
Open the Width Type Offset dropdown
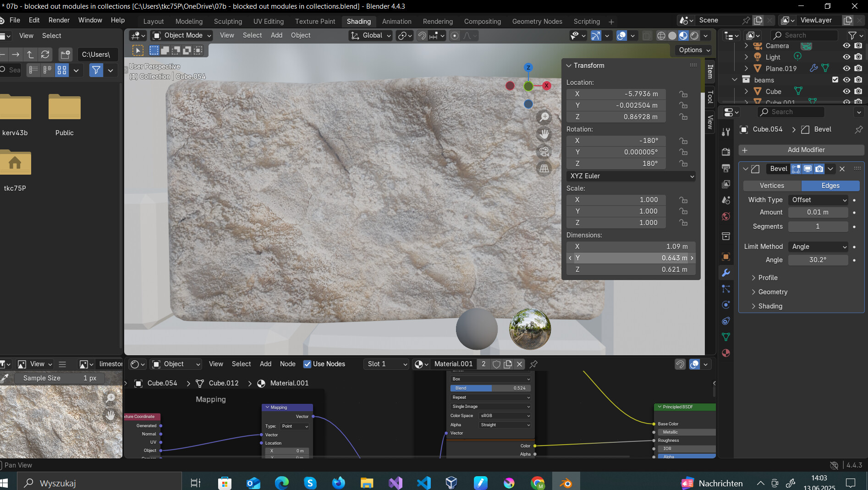coord(819,200)
